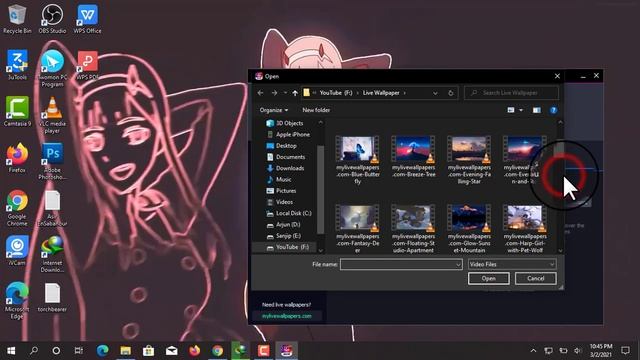The height and width of the screenshot is (360, 640).
Task: Click the Open button
Action: coord(489,278)
